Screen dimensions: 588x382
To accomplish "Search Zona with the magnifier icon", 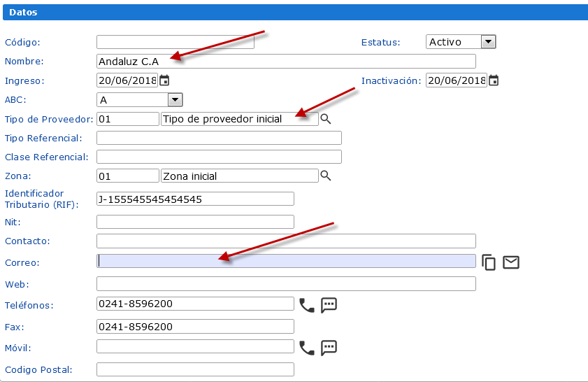I will 326,176.
